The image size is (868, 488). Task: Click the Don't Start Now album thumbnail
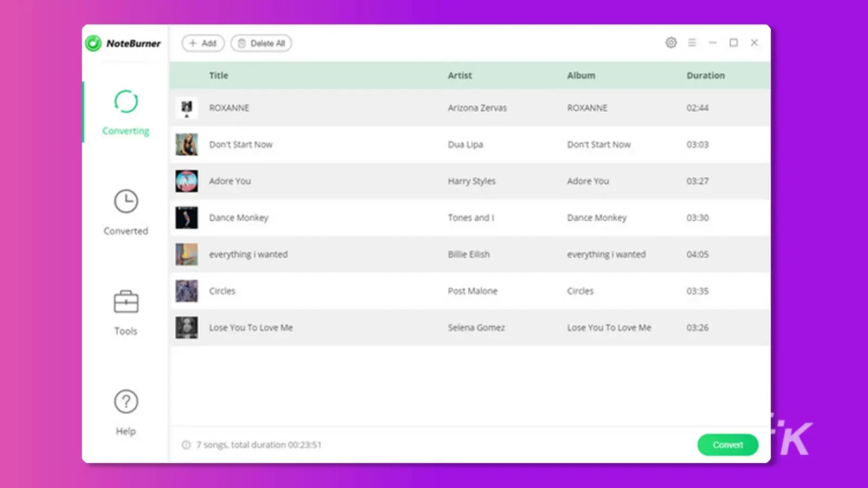[x=187, y=144]
